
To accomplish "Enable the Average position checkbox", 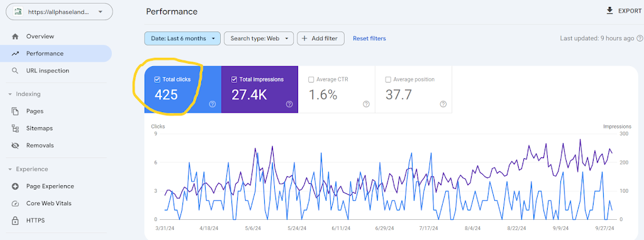I will tap(388, 79).
